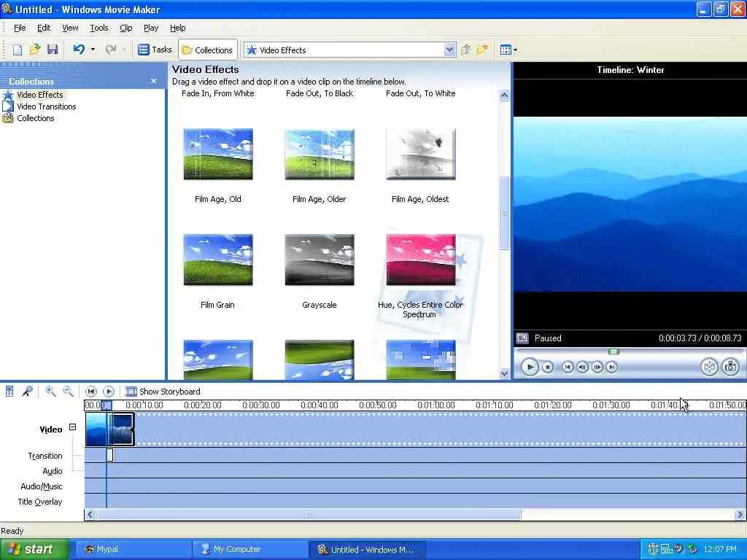Click the Redo arrow icon

pos(111,50)
